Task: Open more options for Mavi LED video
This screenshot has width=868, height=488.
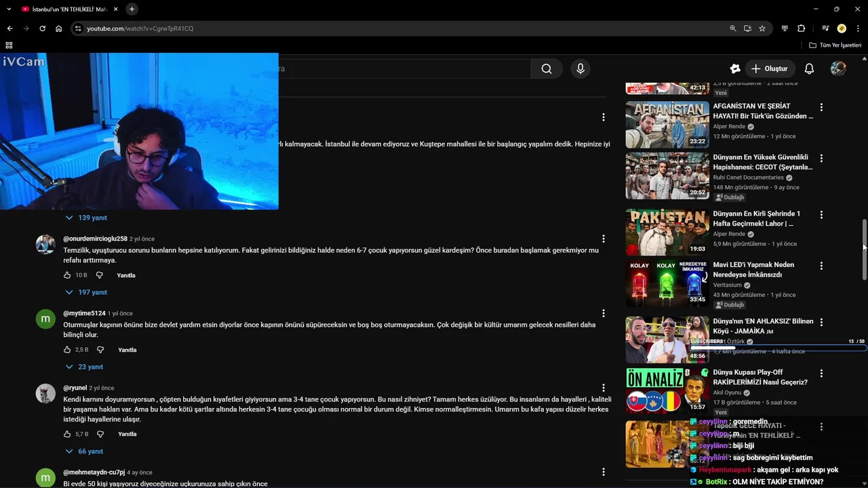Action: [x=821, y=266]
